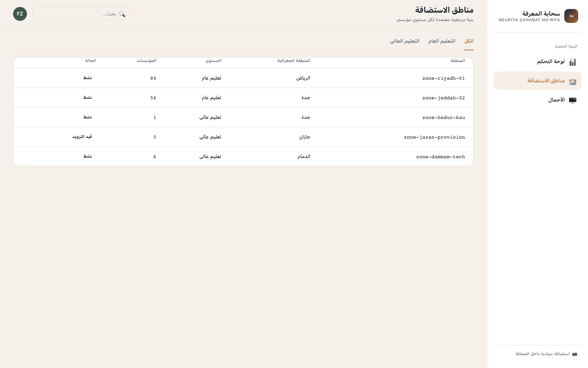The image size is (588, 368).
Task: Click the سحابة المعرفة brand name
Action: click(x=541, y=13)
